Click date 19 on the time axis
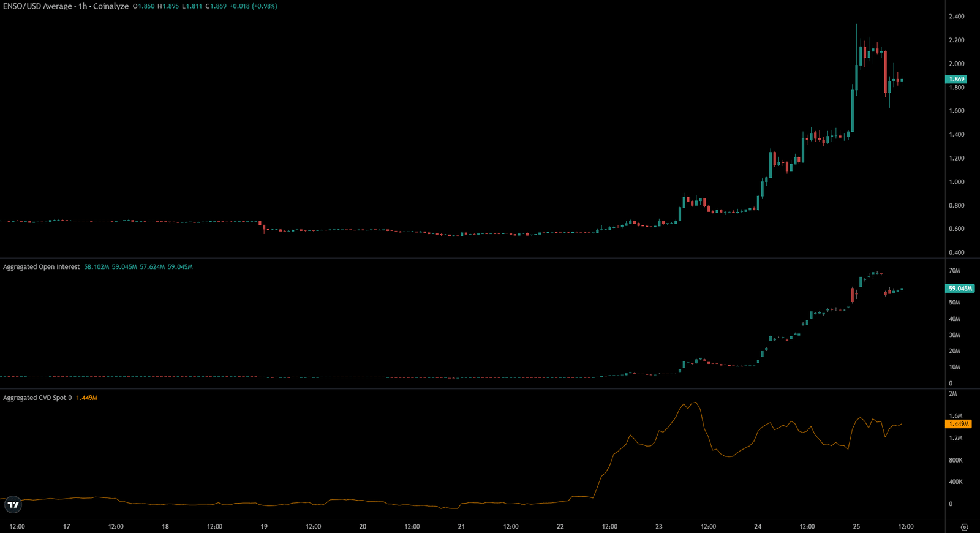The height and width of the screenshot is (533, 980). pos(264,527)
